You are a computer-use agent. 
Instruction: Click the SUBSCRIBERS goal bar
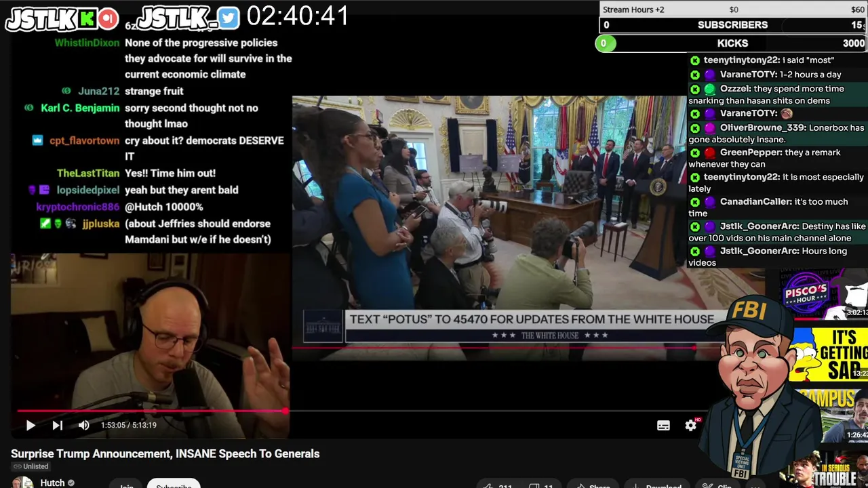734,25
